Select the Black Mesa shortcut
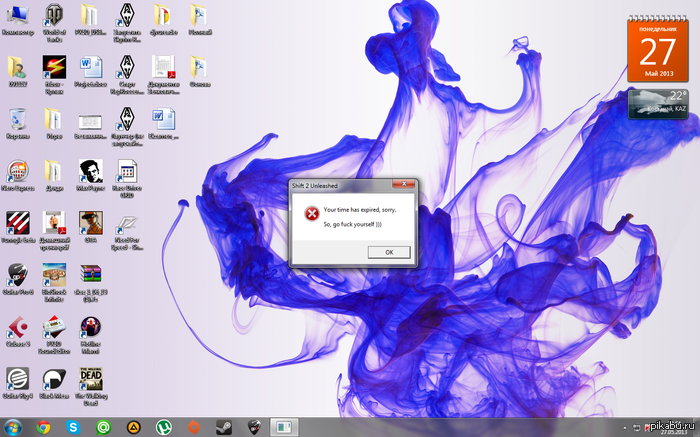The image size is (700, 437). (54, 383)
